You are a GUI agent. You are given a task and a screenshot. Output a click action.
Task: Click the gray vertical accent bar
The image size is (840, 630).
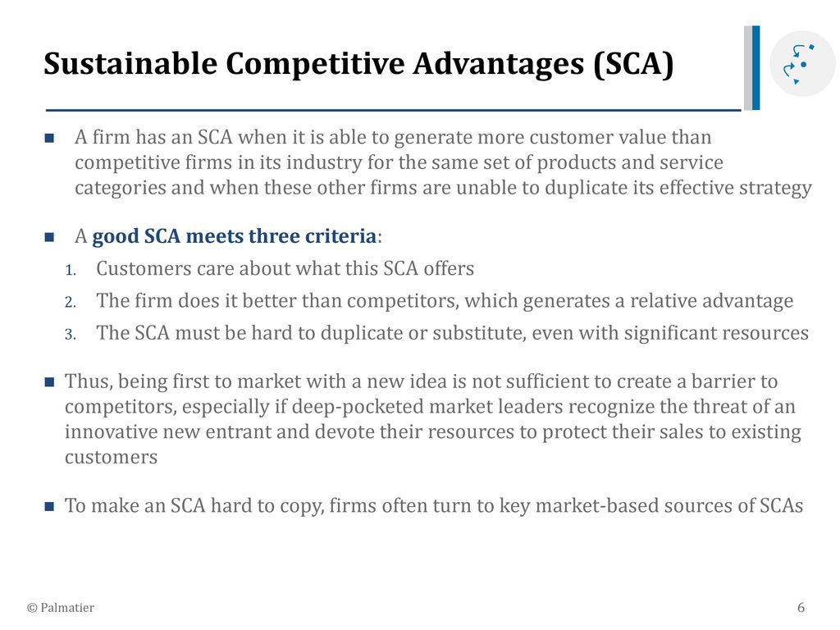(x=748, y=67)
